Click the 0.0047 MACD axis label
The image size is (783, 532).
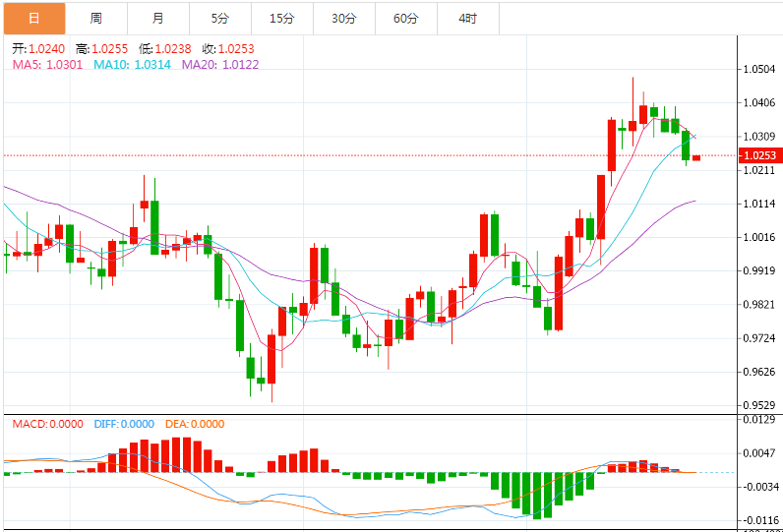click(x=759, y=453)
